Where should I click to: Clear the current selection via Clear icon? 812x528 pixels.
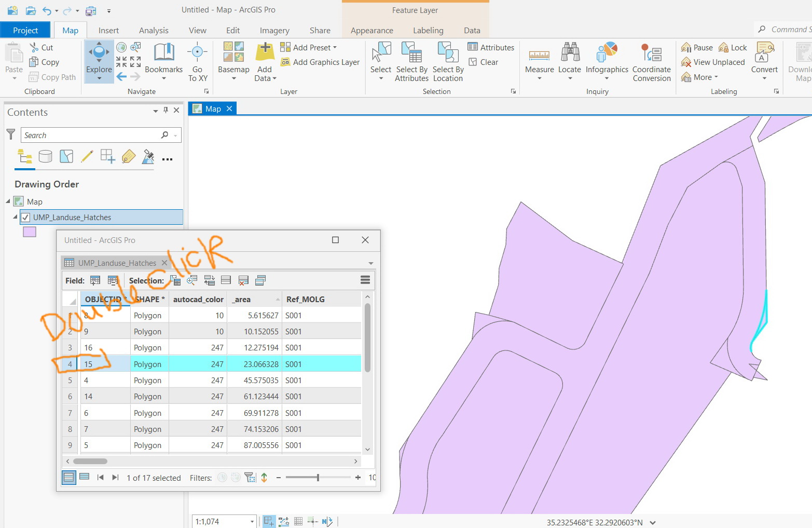[x=485, y=62]
